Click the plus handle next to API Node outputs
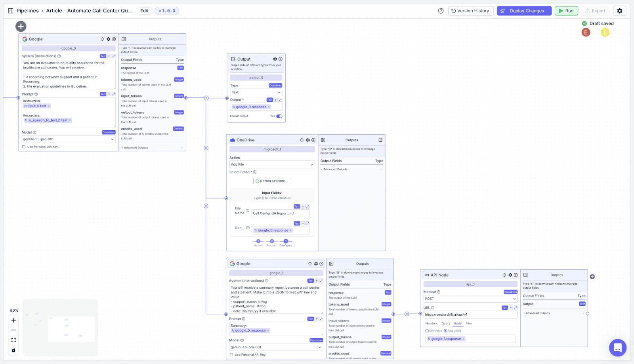The image size is (634, 364). click(592, 277)
